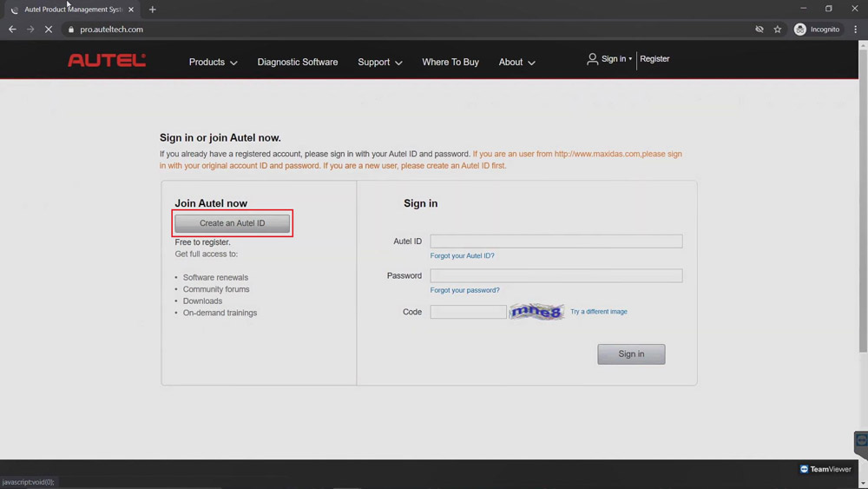Click the Free to register text
Image resolution: width=868 pixels, height=489 pixels.
coord(202,242)
